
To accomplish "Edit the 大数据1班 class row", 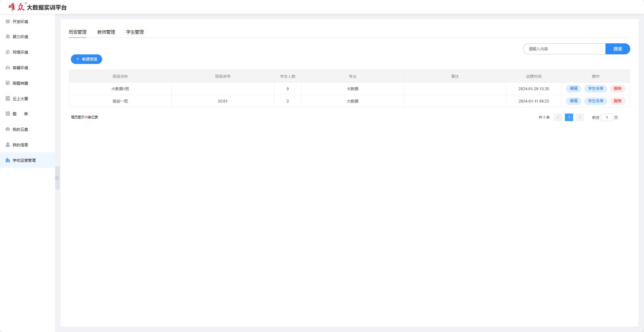I will point(573,89).
